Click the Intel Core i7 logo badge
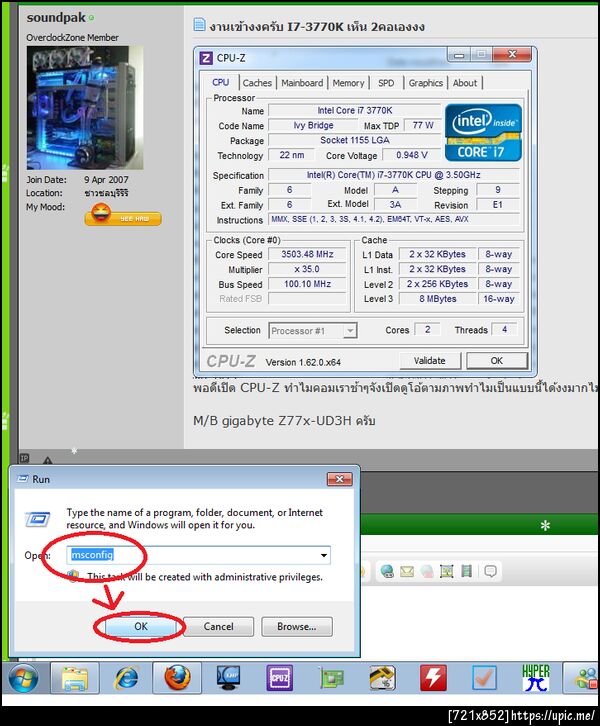 click(x=483, y=133)
